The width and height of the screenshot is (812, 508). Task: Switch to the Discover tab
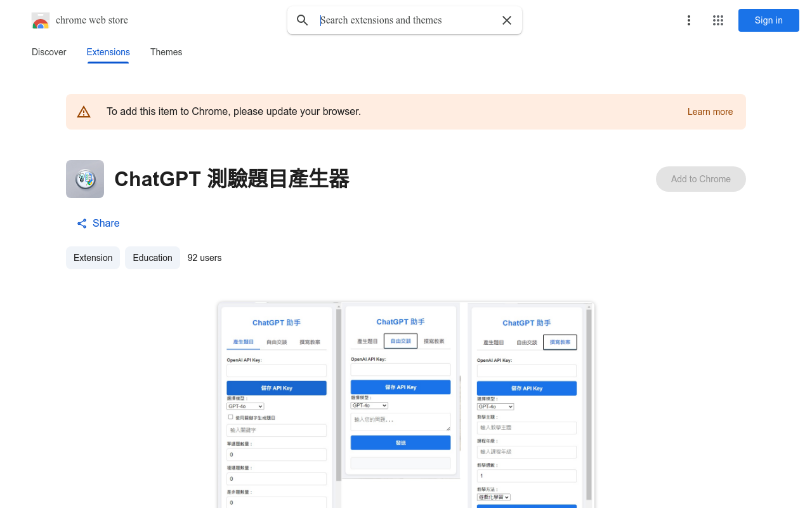point(49,52)
